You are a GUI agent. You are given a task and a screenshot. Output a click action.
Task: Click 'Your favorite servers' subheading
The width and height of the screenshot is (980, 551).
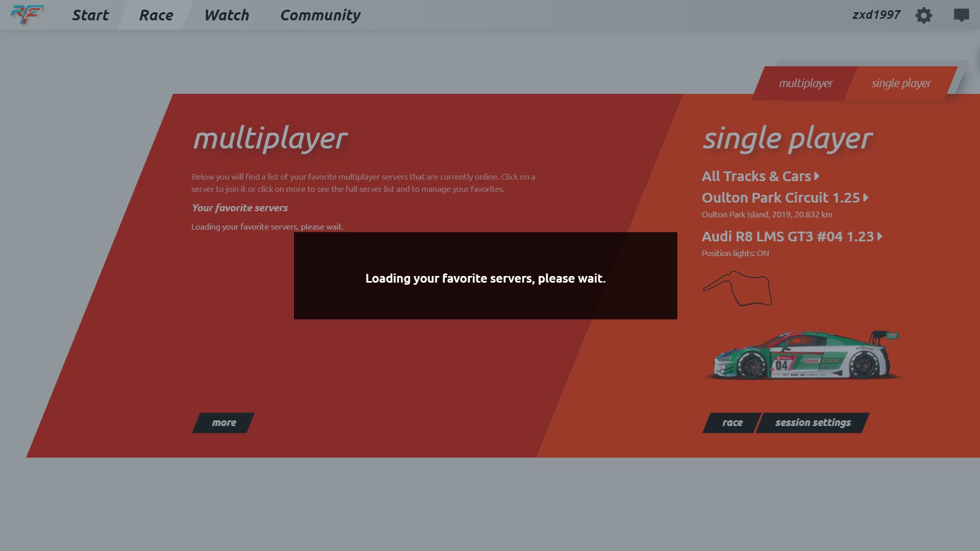coord(239,208)
